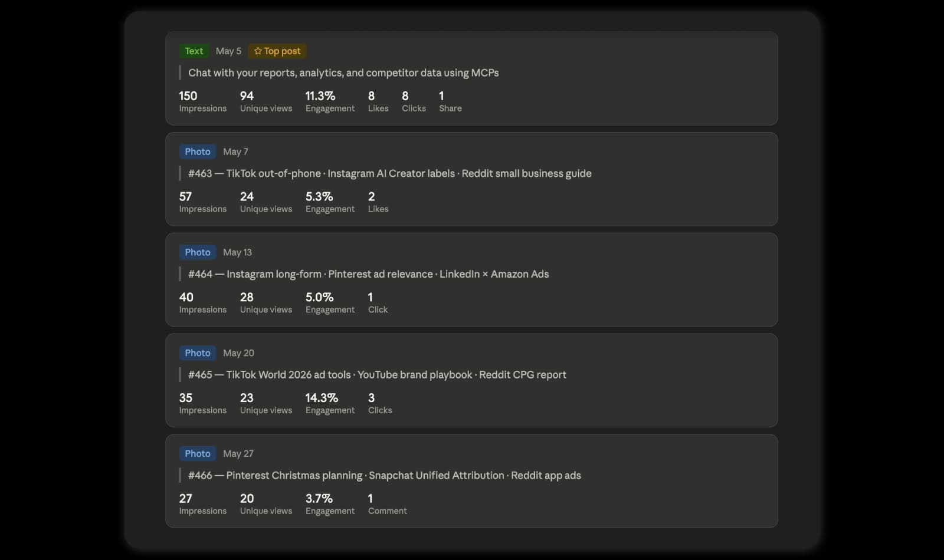Click the 57 Impressions value
Image resolution: width=944 pixels, height=560 pixels.
tap(185, 197)
